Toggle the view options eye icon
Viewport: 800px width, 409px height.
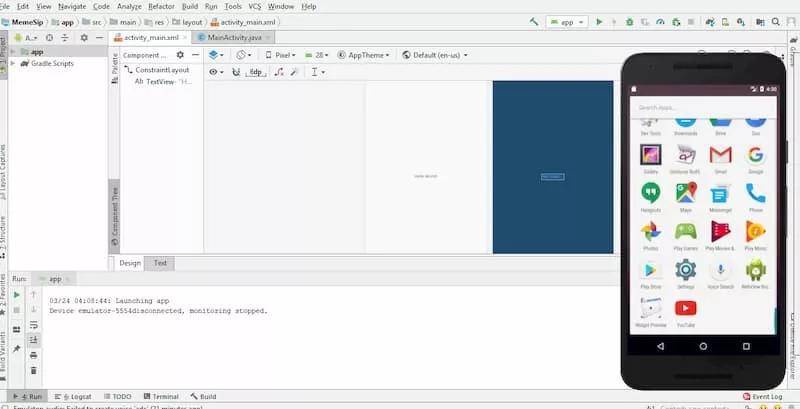tap(216, 72)
